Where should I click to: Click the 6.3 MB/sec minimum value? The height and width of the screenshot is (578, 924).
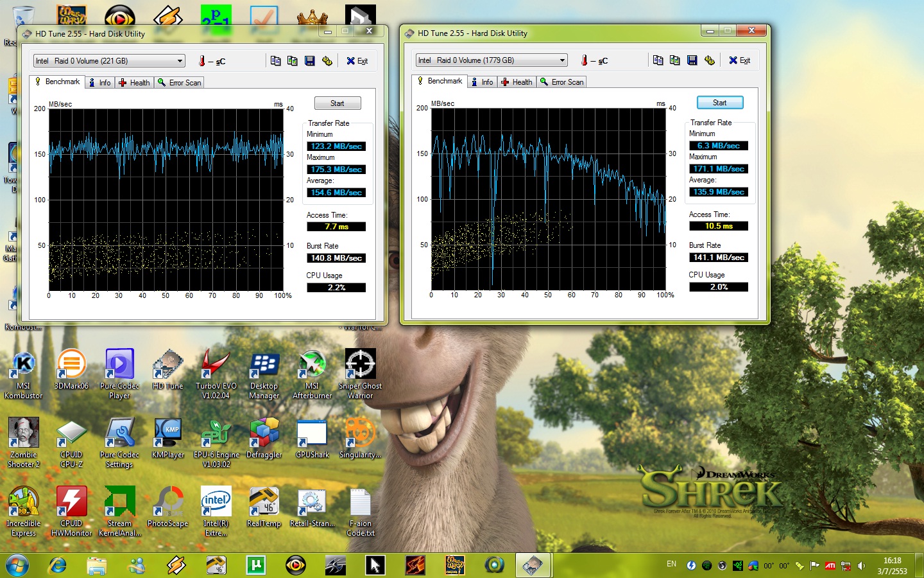pyautogui.click(x=719, y=146)
